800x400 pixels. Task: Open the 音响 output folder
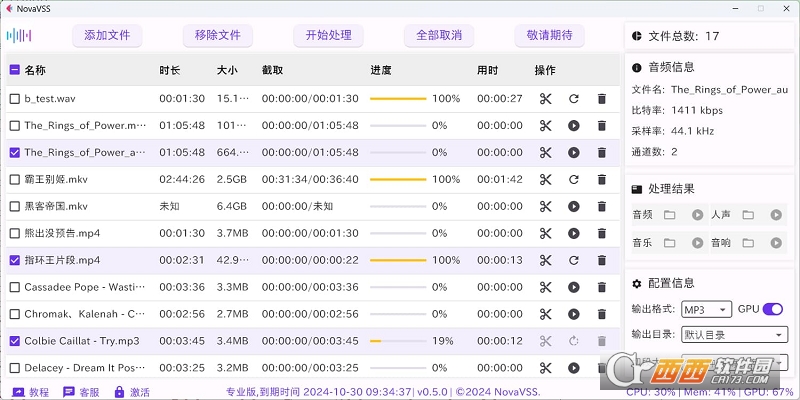pyautogui.click(x=748, y=243)
